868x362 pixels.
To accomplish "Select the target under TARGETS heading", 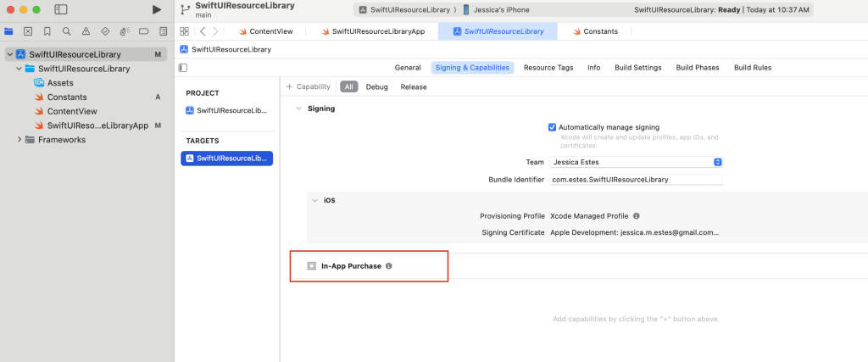I will [227, 159].
